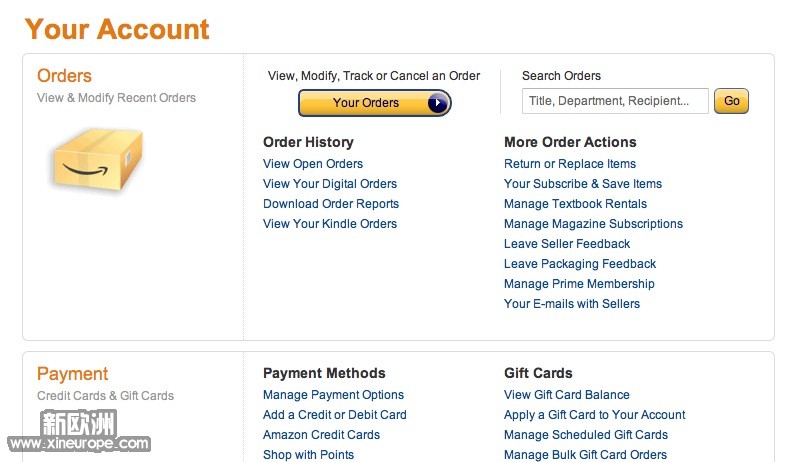This screenshot has width=787, height=462.
Task: Click the Go search button
Action: pyautogui.click(x=731, y=101)
